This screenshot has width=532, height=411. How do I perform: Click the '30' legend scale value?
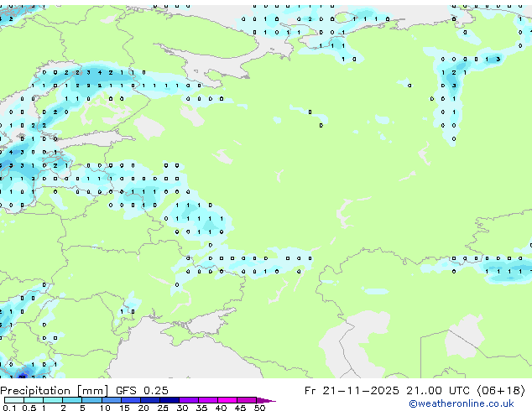[x=182, y=408]
